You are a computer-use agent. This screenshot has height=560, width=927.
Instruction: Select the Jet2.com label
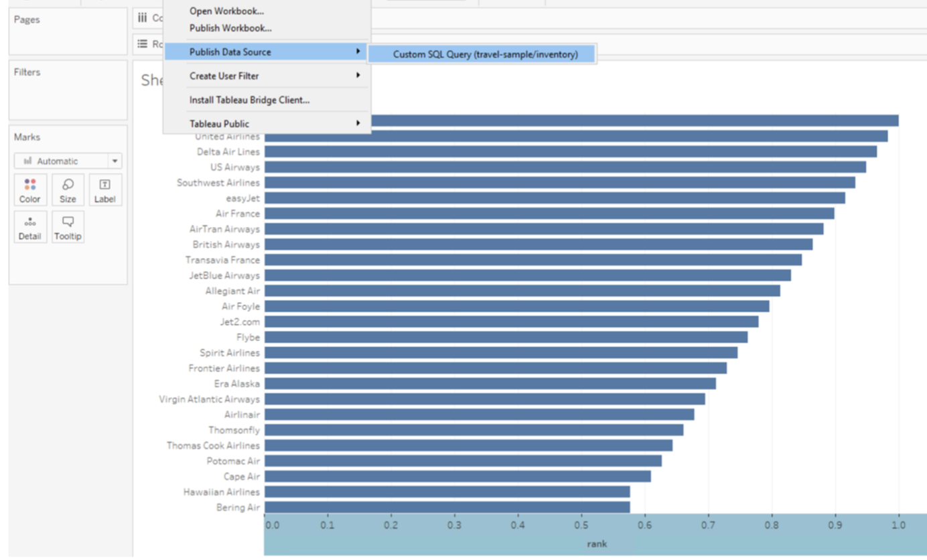pyautogui.click(x=240, y=322)
